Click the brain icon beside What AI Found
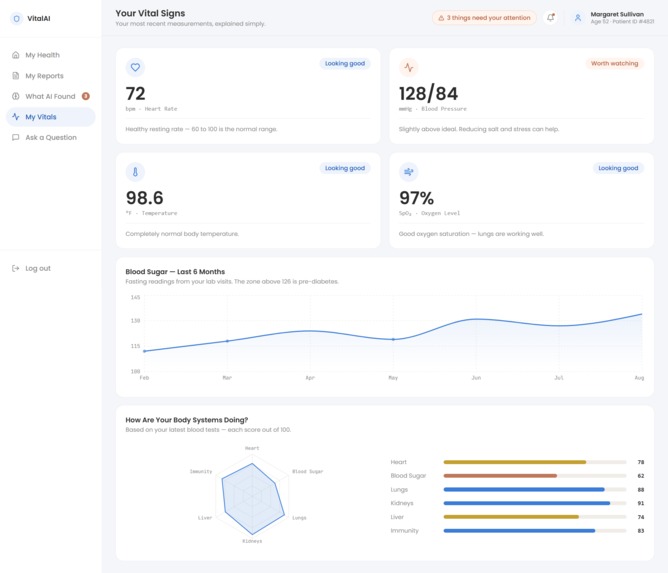 pyautogui.click(x=16, y=96)
